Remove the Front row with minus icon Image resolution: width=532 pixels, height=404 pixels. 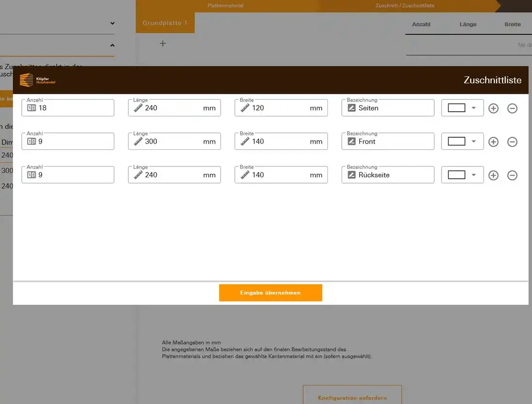pyautogui.click(x=512, y=142)
